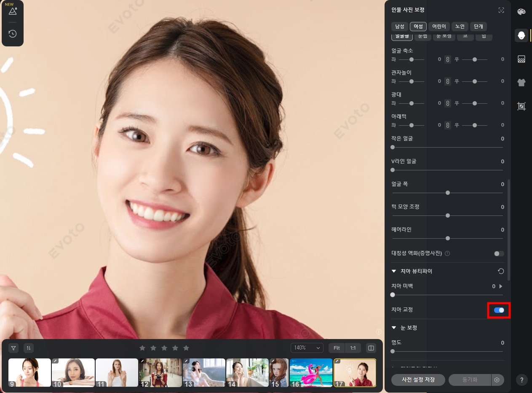Select thumbnail number 14 in filmstrip

pos(247,373)
